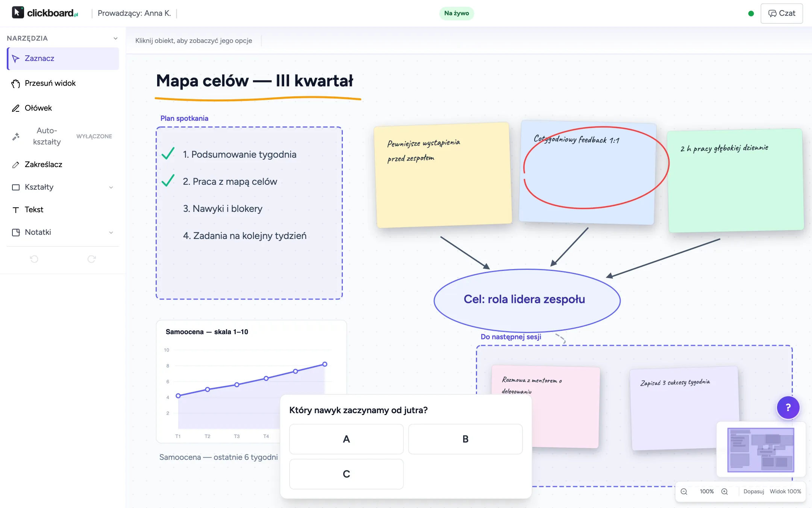This screenshot has height=508, width=812.
Task: Select green note 2 h pracy głębokiej dziennie
Action: click(x=735, y=181)
